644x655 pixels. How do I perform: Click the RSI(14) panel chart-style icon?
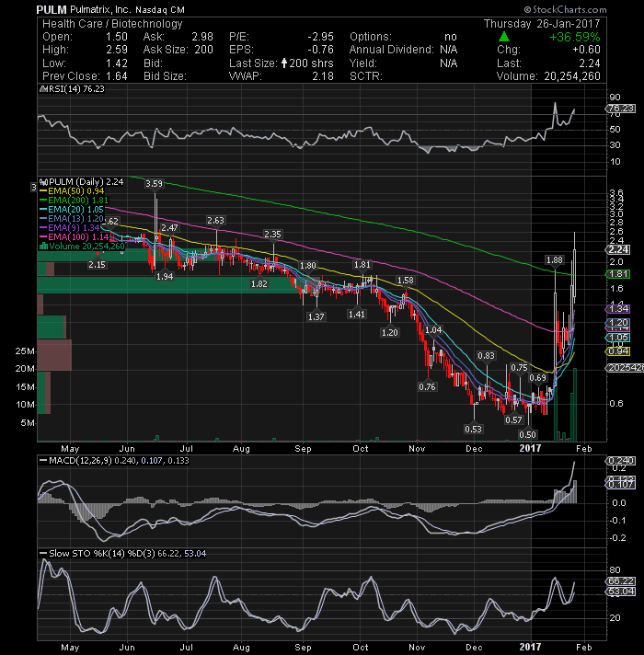tap(43, 89)
